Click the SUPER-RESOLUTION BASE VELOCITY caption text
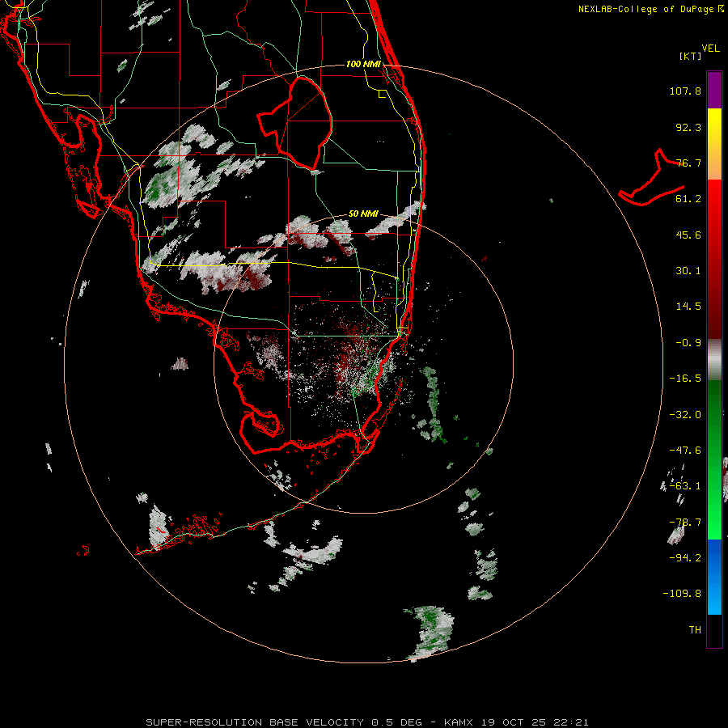728x728 pixels. click(255, 722)
